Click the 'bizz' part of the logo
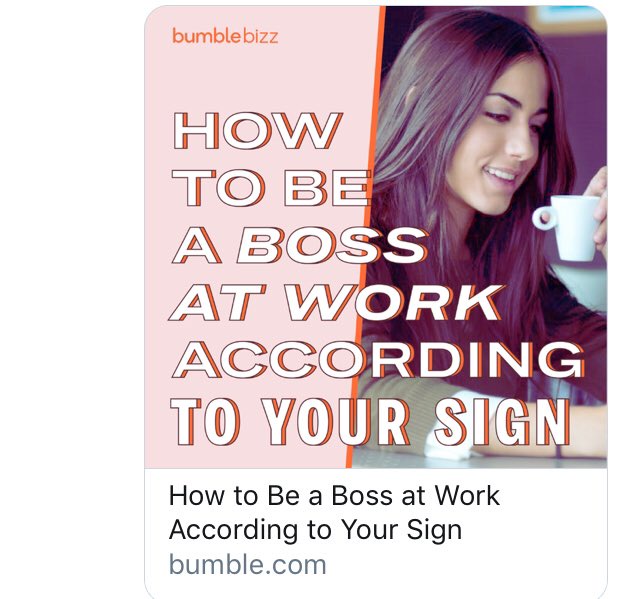Screen dimensions: 640x599 tap(261, 36)
